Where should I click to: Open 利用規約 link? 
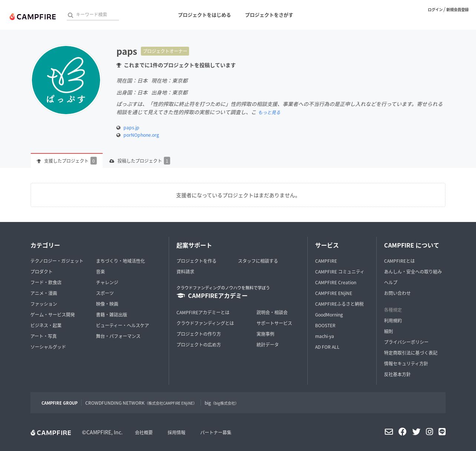(x=393, y=321)
